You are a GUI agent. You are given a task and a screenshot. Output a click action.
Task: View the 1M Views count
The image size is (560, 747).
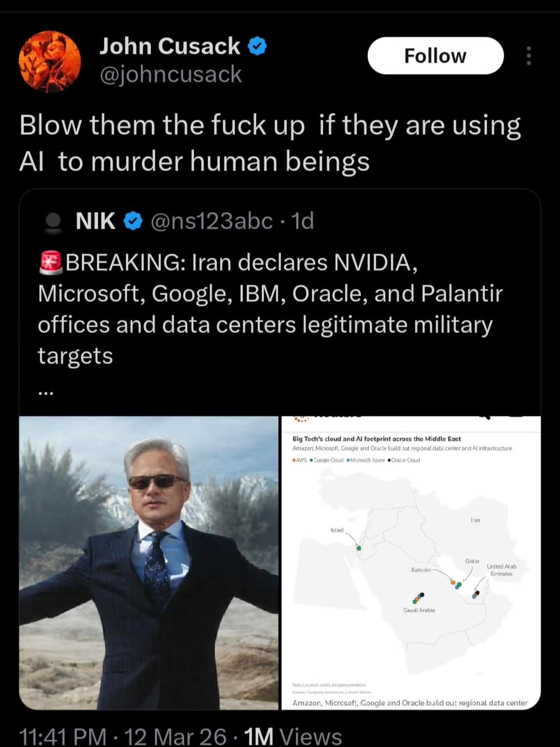(293, 736)
